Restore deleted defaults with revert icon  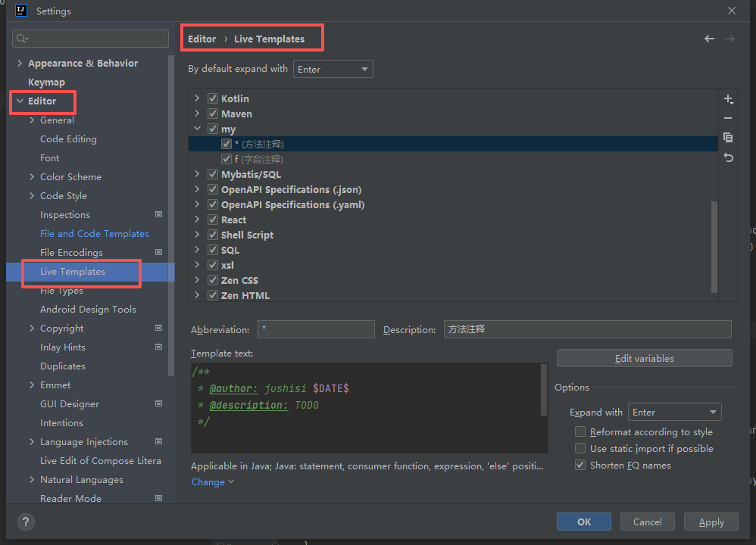point(729,157)
